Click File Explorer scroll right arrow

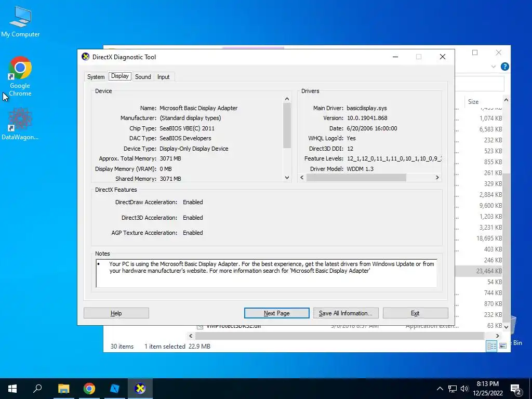tap(497, 336)
